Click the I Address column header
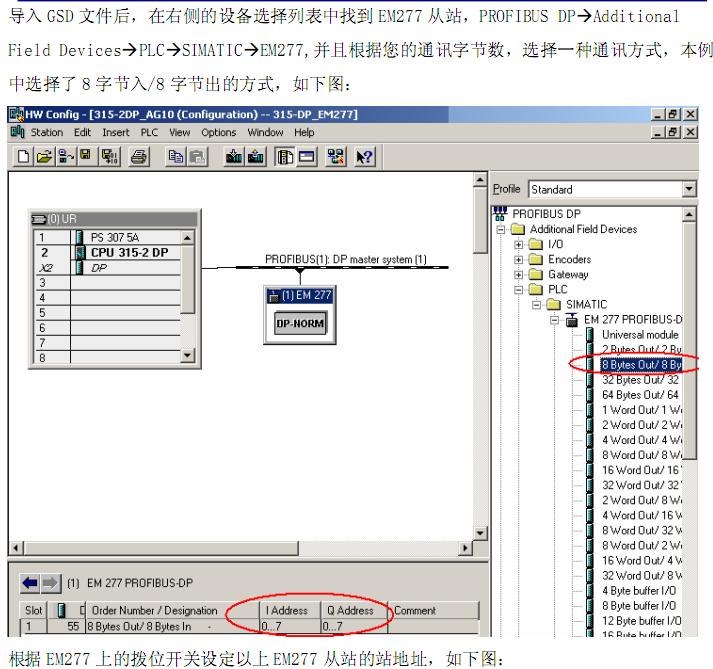 coord(285,610)
